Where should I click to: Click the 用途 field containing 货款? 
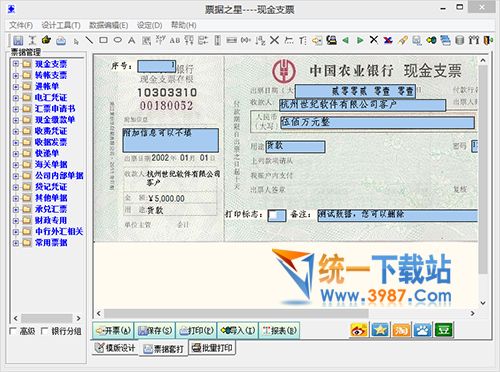click(x=295, y=147)
